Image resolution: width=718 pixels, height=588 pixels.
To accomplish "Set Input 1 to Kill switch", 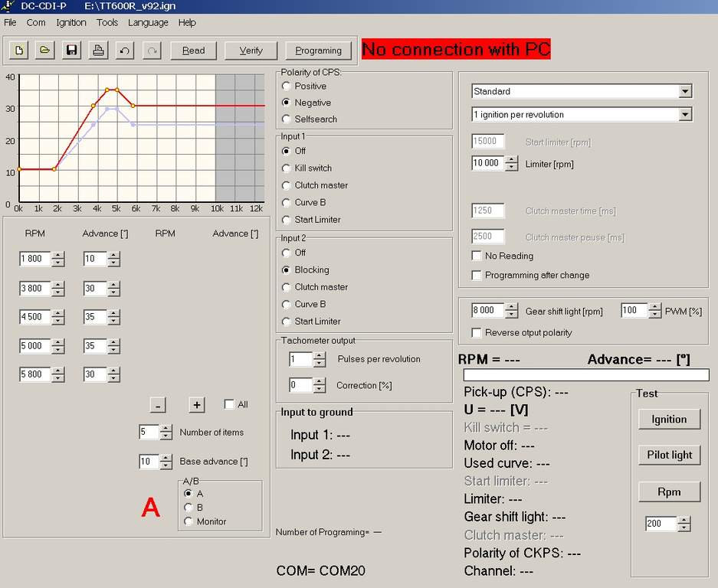I will pyautogui.click(x=287, y=168).
